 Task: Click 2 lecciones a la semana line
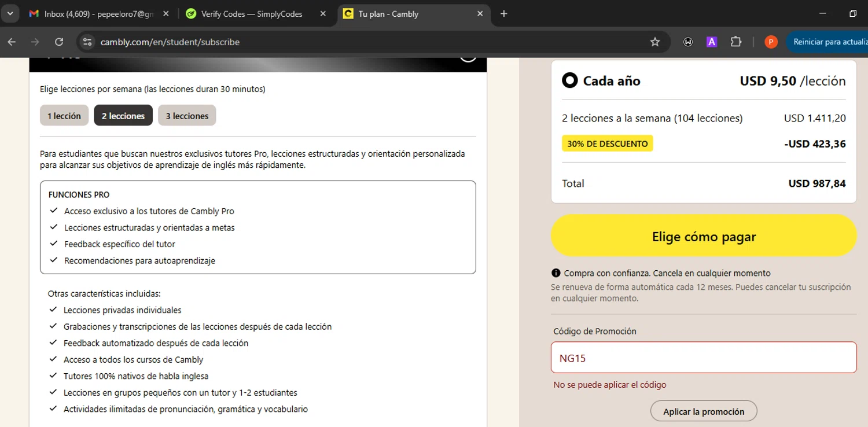point(652,118)
